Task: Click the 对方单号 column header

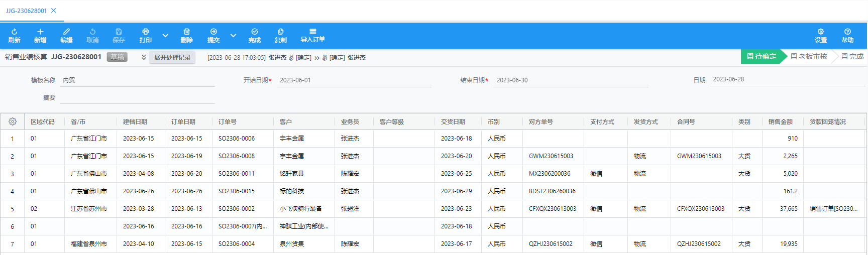Action: [x=541, y=122]
